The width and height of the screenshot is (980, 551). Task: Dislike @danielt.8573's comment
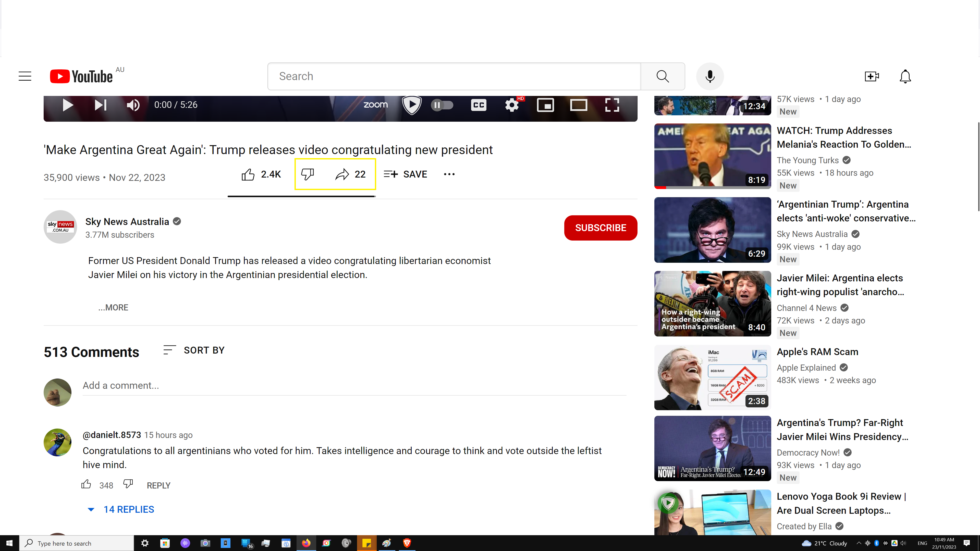128,484
